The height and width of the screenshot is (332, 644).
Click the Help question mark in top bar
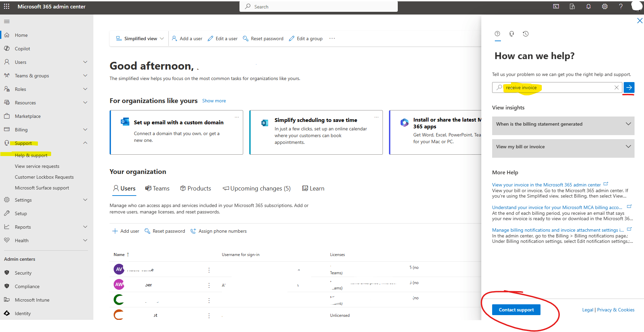coord(621,6)
